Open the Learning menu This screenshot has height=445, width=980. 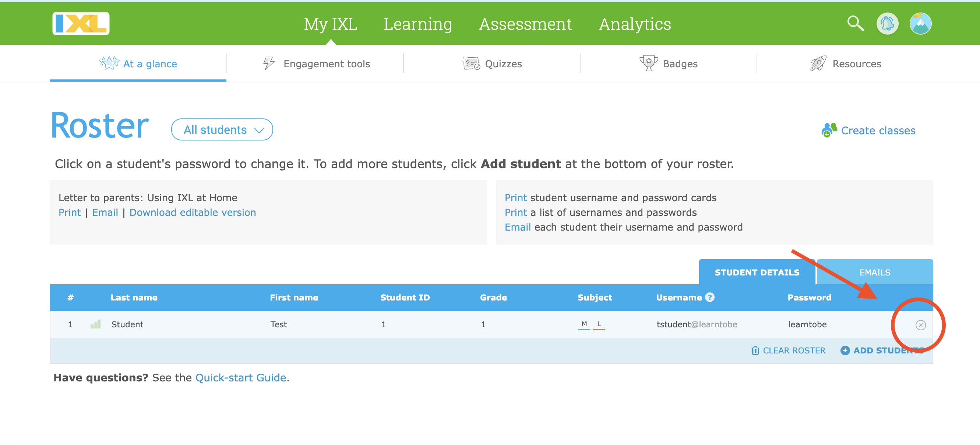pyautogui.click(x=417, y=24)
